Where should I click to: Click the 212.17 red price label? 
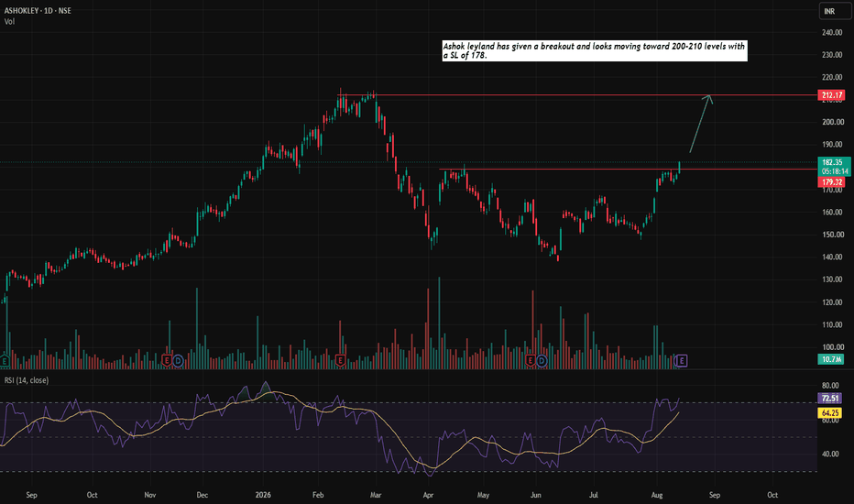tap(831, 95)
